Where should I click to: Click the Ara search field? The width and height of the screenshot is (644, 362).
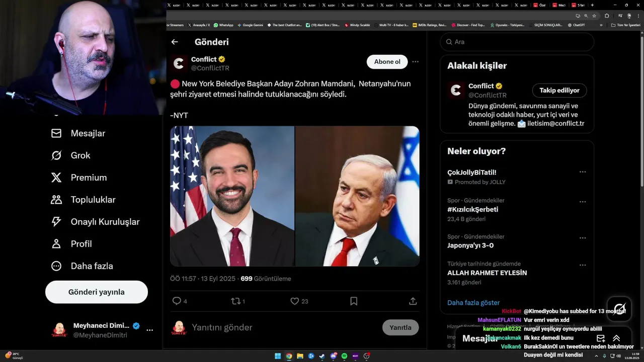(517, 42)
